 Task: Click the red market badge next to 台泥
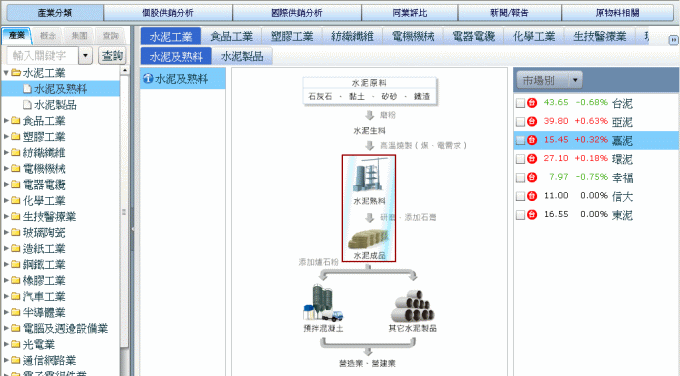click(532, 103)
